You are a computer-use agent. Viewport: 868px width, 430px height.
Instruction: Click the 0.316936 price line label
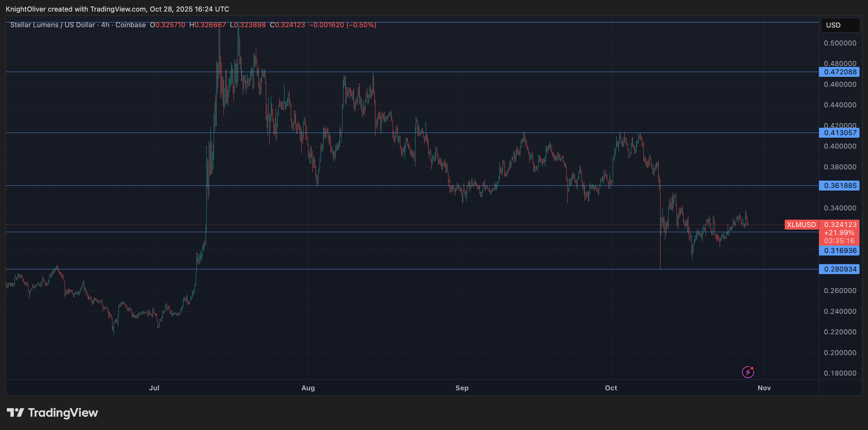pyautogui.click(x=839, y=250)
